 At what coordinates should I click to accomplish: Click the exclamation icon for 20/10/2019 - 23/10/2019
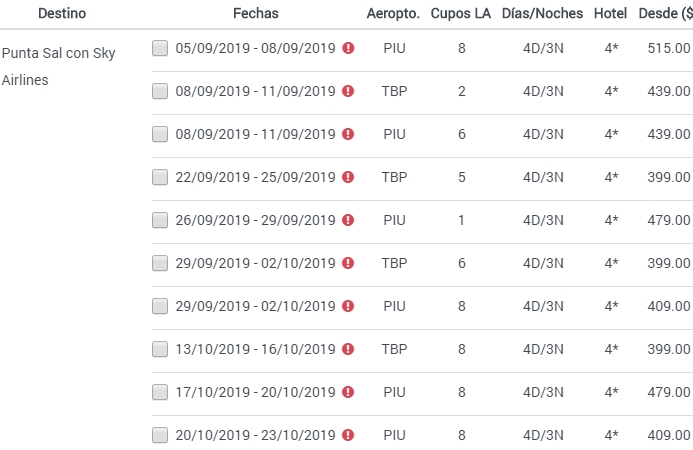[x=348, y=435]
